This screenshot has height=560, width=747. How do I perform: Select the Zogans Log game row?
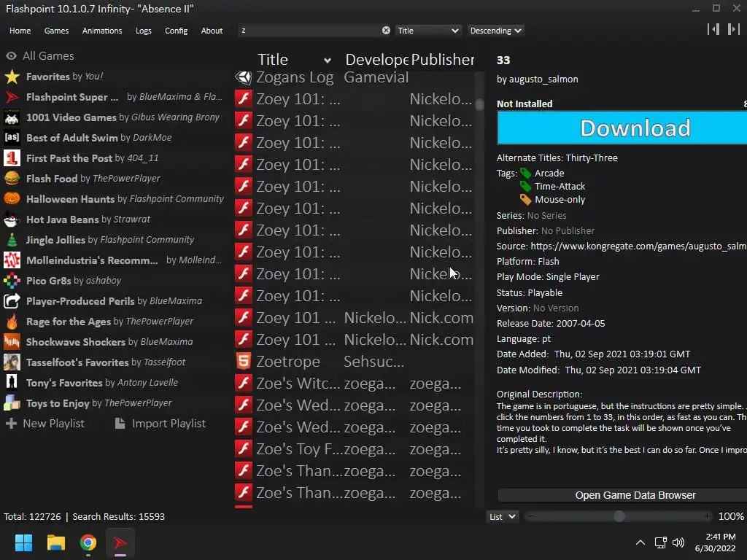[x=355, y=77]
